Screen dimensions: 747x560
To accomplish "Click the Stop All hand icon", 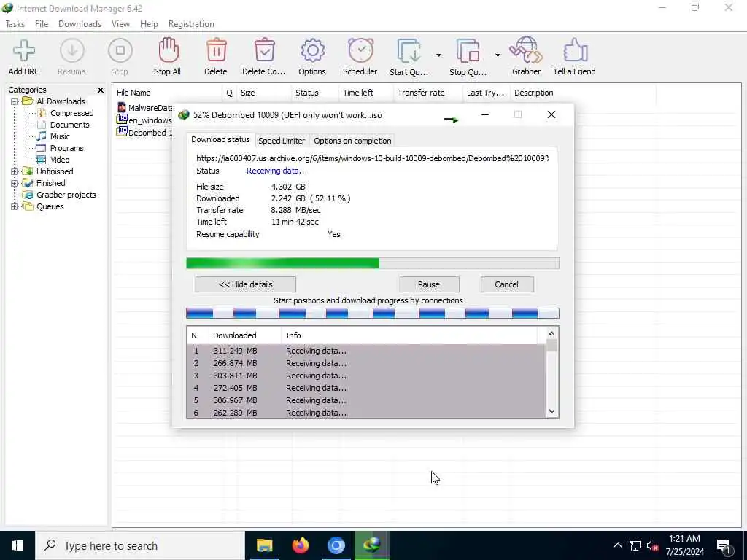I will coord(169,50).
